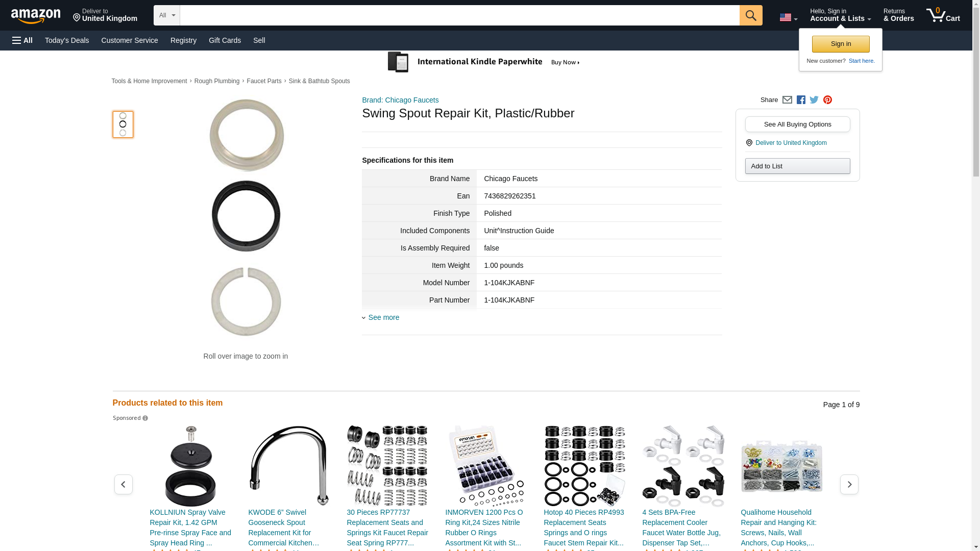Open the All search category dropdown
The image size is (980, 551).
coord(166,15)
